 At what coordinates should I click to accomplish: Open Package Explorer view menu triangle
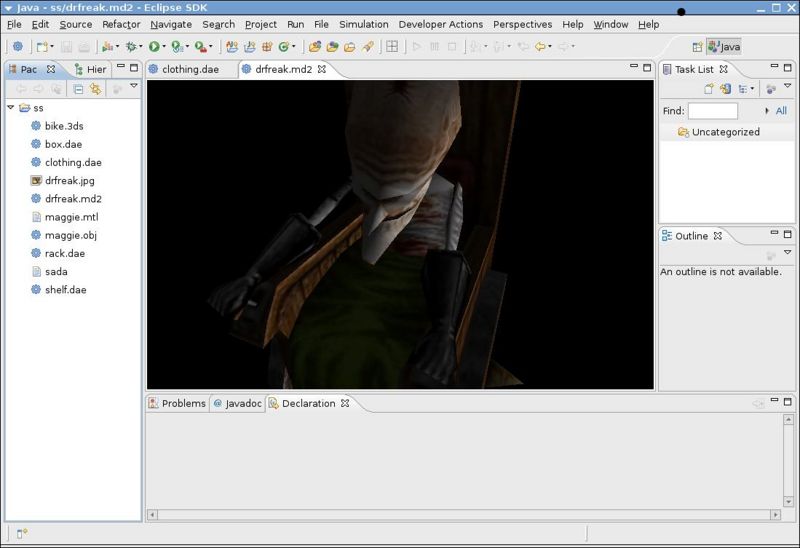click(x=134, y=86)
